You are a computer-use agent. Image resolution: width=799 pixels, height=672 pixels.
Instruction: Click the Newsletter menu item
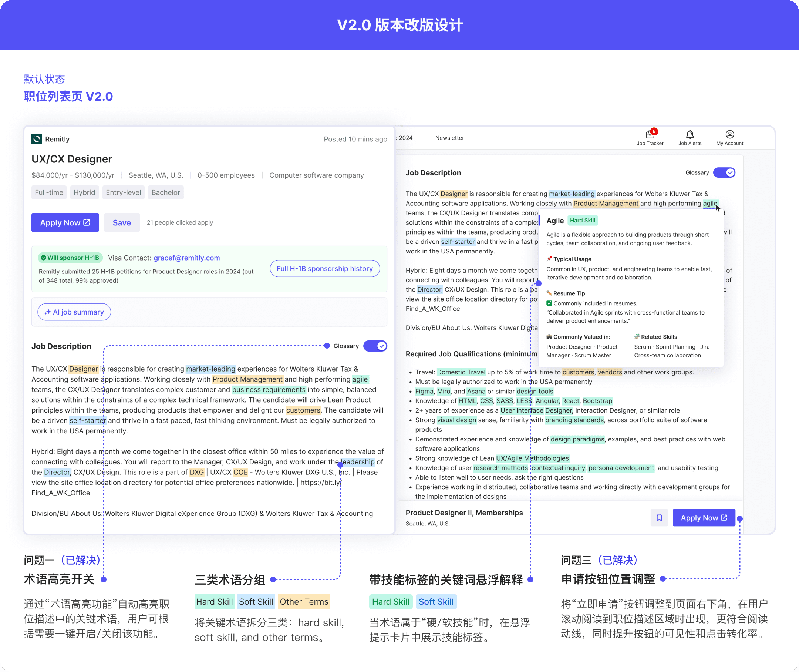(x=449, y=138)
